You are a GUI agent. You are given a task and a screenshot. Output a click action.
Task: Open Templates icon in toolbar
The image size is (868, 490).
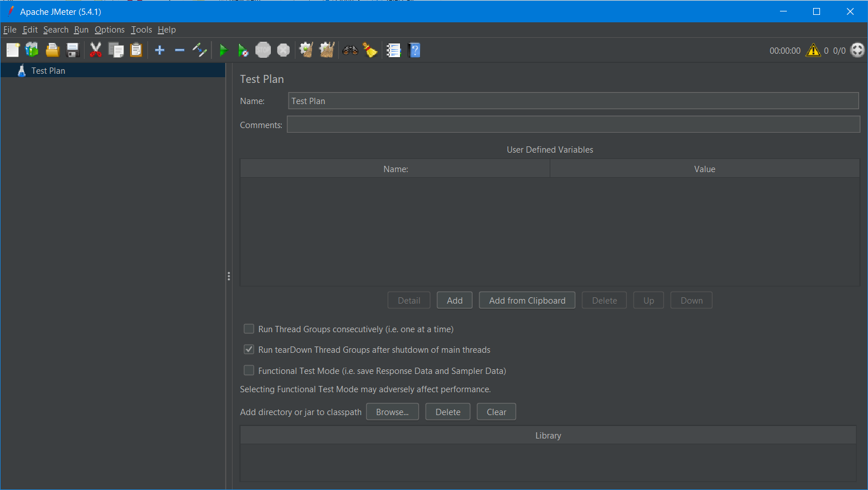click(x=32, y=50)
